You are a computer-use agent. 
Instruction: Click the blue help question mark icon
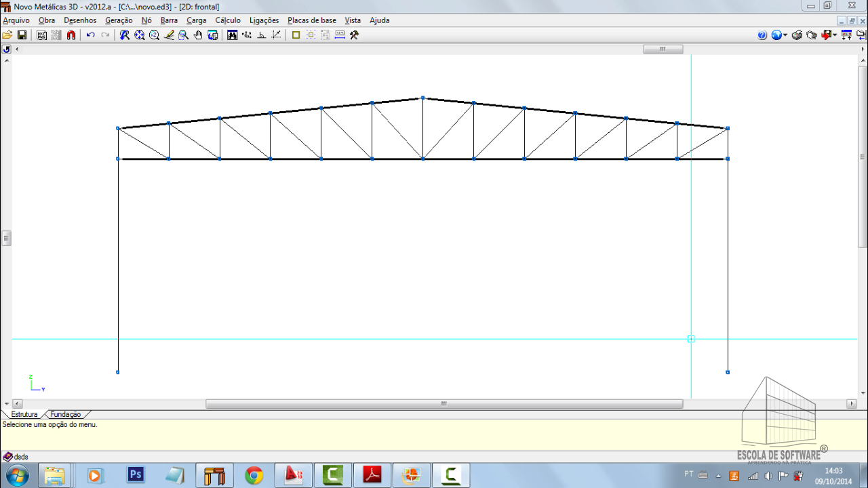coord(762,35)
